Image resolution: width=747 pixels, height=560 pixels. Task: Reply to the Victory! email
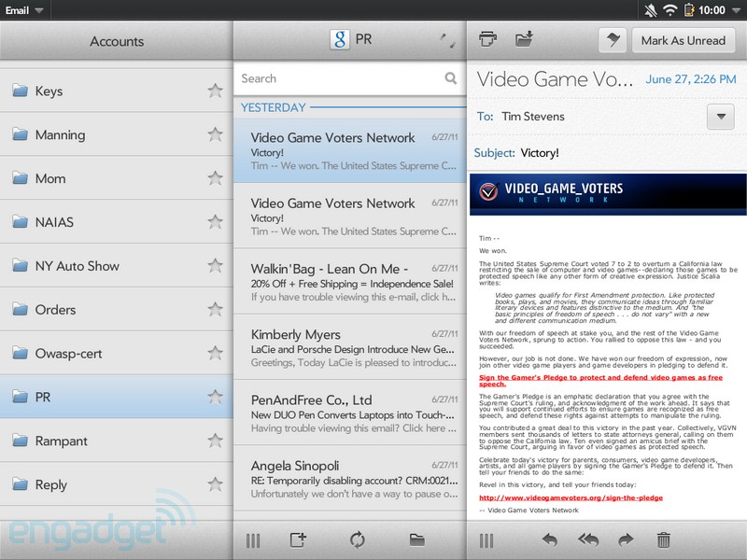[550, 540]
